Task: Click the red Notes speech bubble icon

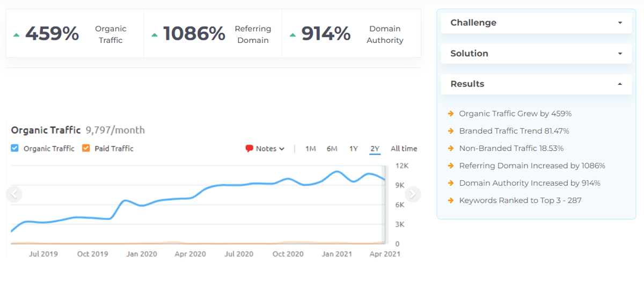Action: pos(249,149)
